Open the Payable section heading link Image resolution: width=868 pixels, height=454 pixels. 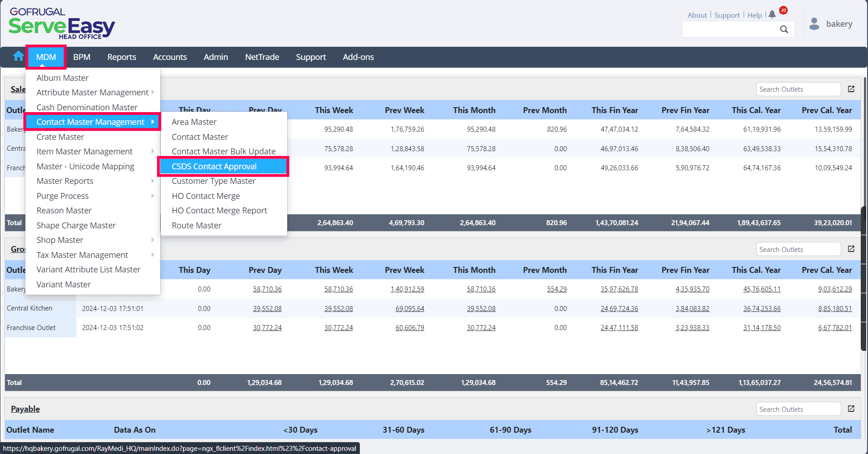pos(25,409)
